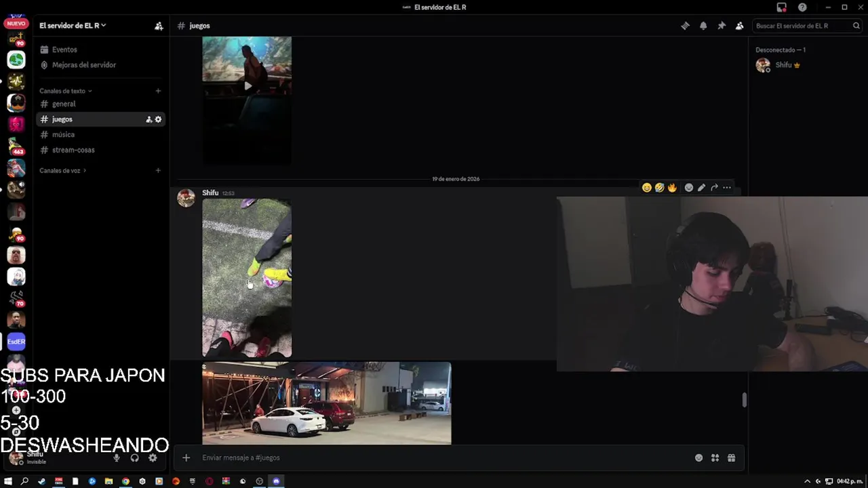868x488 pixels.
Task: Open the Discord inbox icon in title bar
Action: click(782, 7)
